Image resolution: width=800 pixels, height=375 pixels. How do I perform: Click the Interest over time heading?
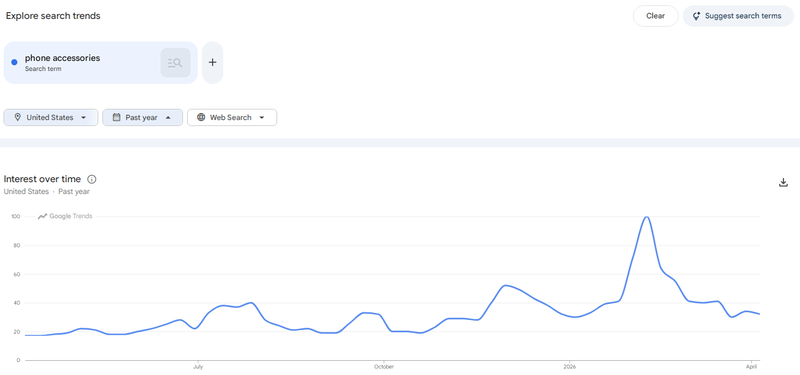click(x=42, y=179)
